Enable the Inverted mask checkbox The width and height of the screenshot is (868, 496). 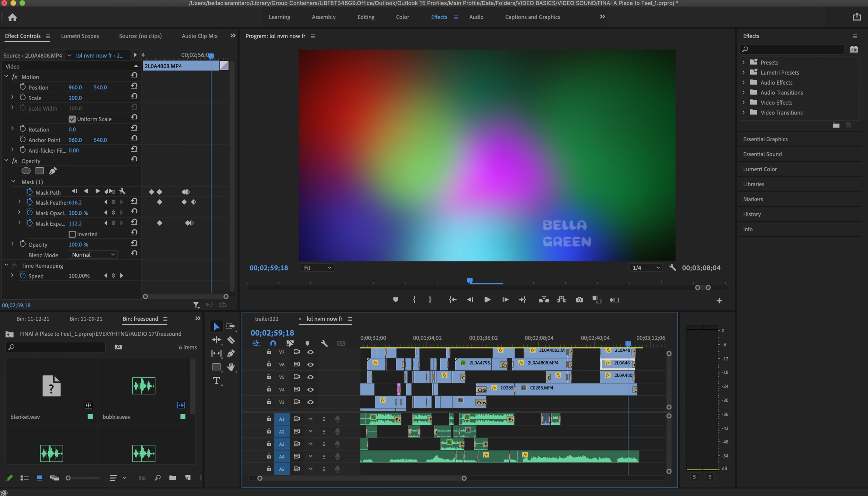(72, 234)
